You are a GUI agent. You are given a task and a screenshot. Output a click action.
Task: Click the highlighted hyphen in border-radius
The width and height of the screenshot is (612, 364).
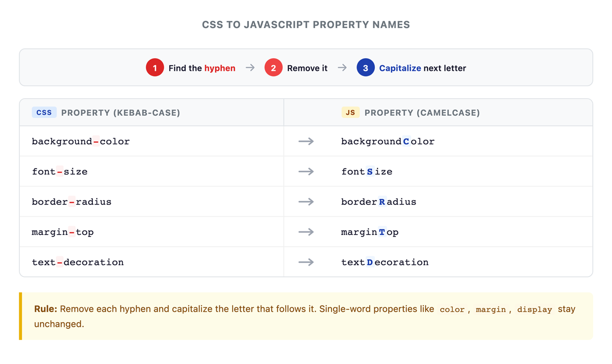pos(72,201)
